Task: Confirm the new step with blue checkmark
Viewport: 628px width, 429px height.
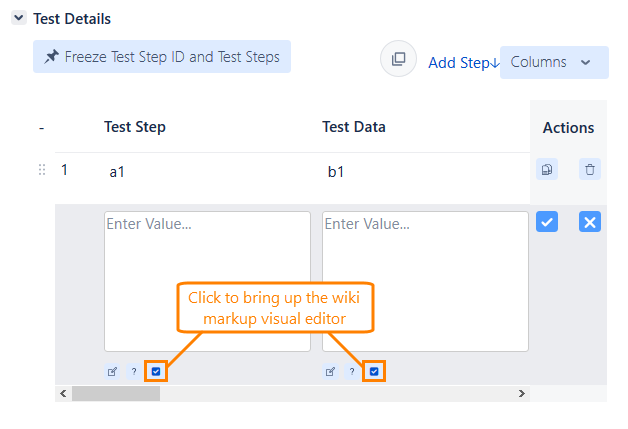Action: pos(547,222)
